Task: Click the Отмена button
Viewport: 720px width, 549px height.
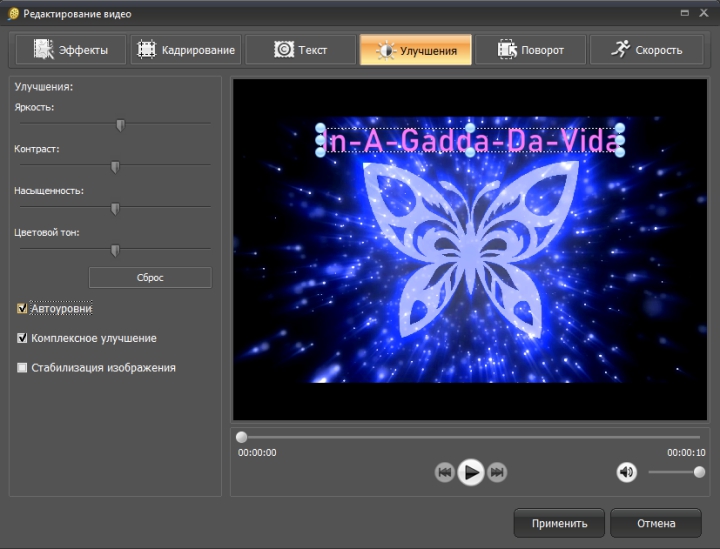Action: click(x=655, y=523)
